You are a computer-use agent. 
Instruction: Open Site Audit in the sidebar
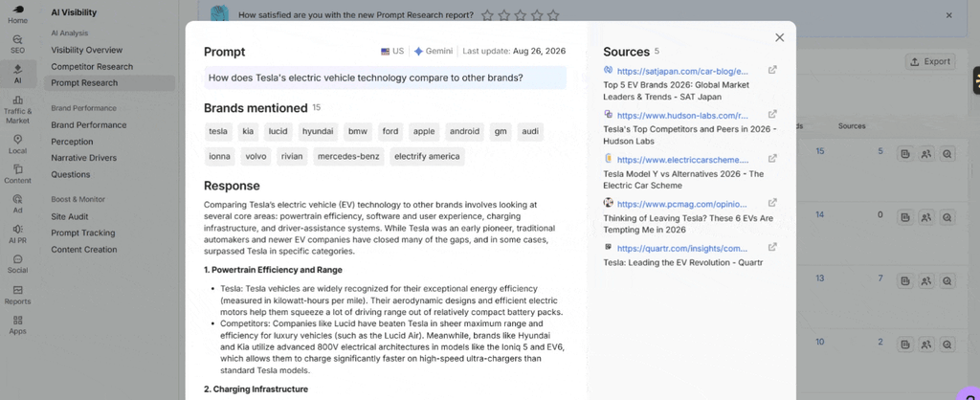[x=69, y=216]
